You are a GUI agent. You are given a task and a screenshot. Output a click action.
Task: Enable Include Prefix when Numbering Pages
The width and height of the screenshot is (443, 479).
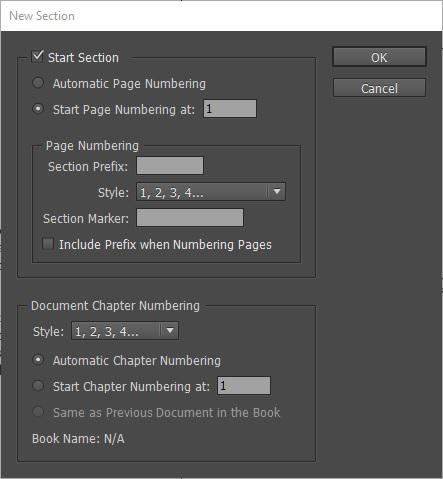(48, 244)
